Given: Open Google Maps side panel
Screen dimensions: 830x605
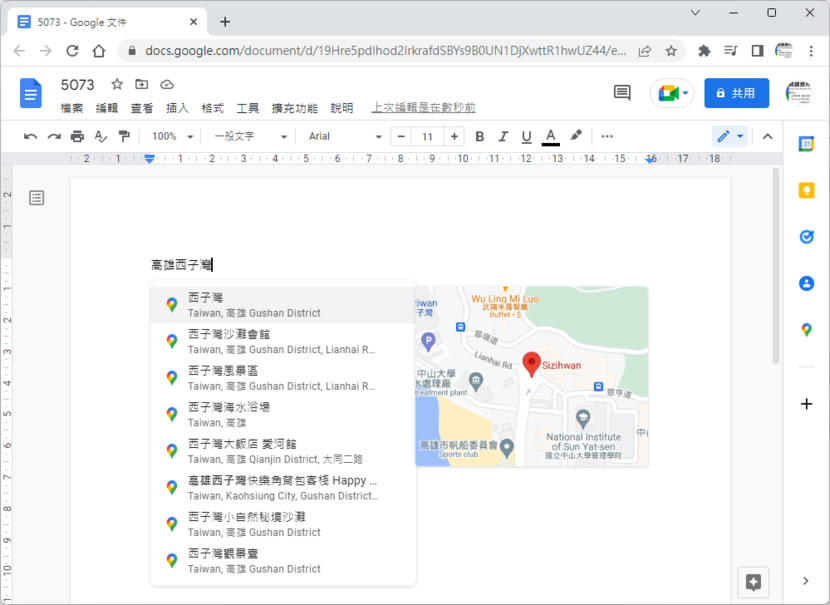Looking at the screenshot, I should click(806, 330).
